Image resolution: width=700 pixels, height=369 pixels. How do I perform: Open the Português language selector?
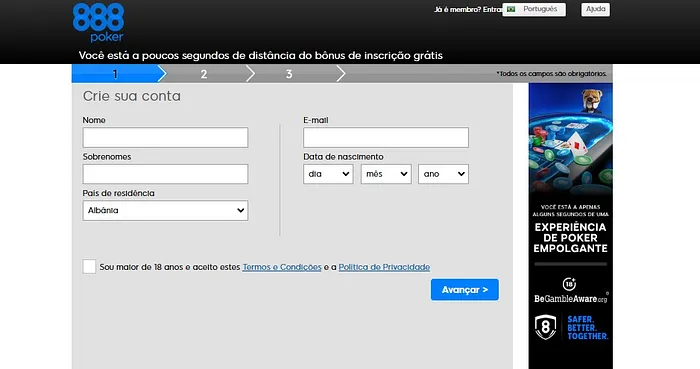click(534, 9)
